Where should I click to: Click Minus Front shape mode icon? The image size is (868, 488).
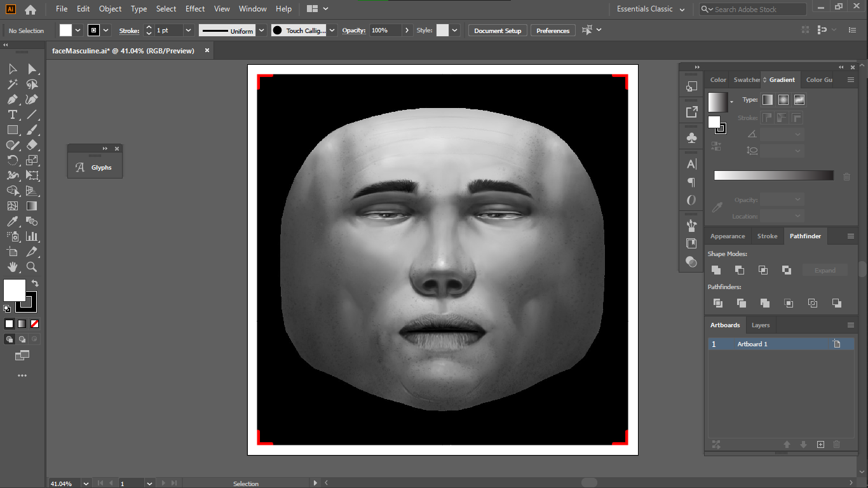(x=740, y=270)
